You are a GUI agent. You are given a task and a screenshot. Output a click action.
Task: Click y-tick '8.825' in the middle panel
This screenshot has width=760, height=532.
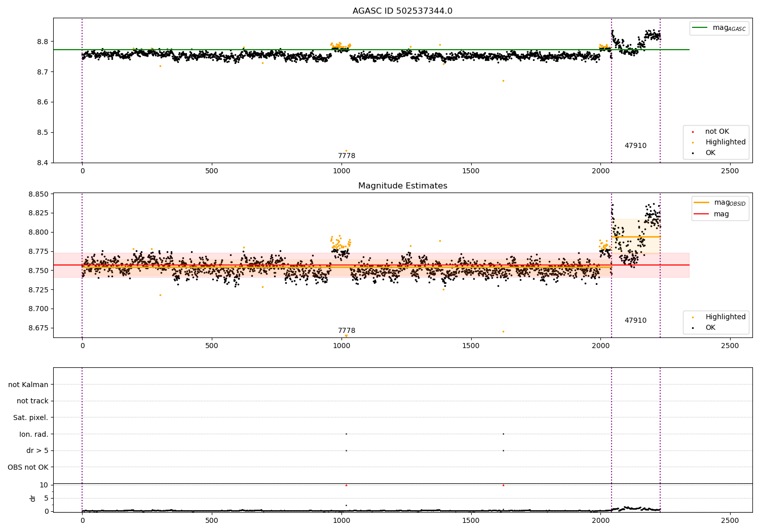click(39, 213)
